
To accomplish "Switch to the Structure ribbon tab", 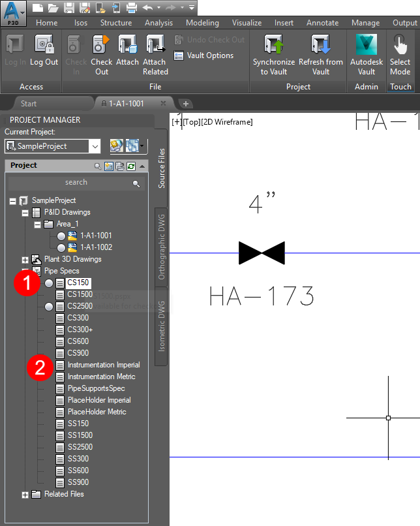I will coord(116,23).
